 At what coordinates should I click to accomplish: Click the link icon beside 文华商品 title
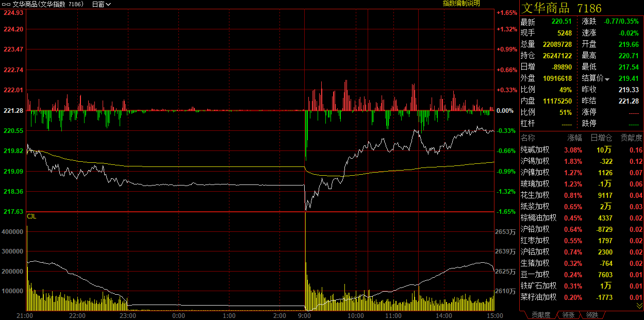tap(6, 4)
